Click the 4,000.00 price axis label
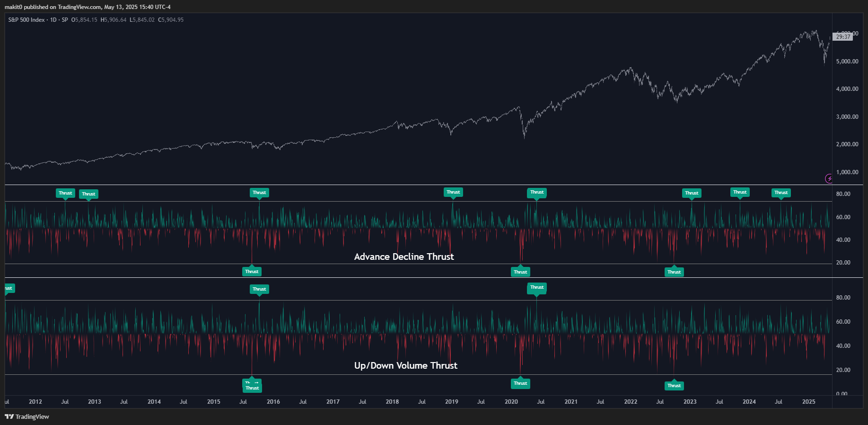Screen dimensions: 868x425 click(x=847, y=89)
